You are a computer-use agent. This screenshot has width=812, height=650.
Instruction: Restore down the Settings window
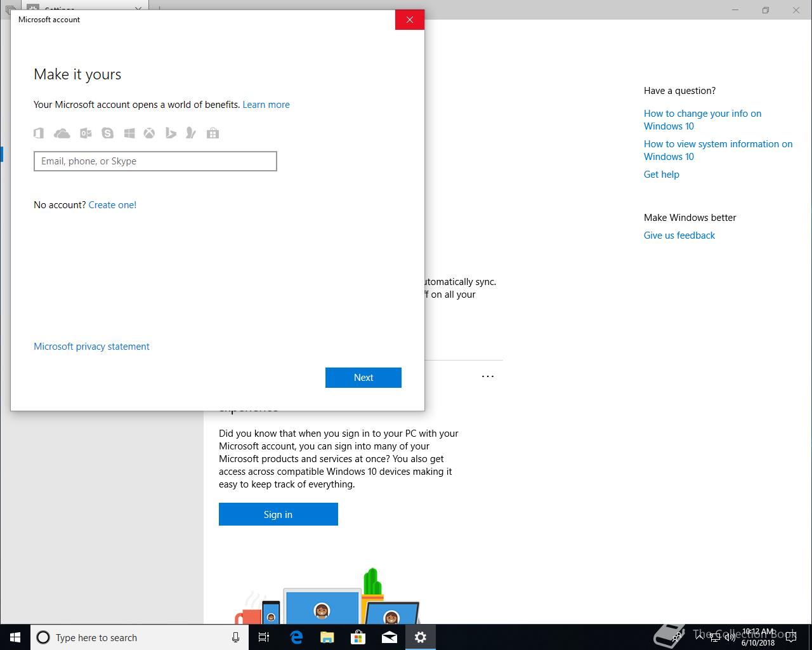pos(766,10)
